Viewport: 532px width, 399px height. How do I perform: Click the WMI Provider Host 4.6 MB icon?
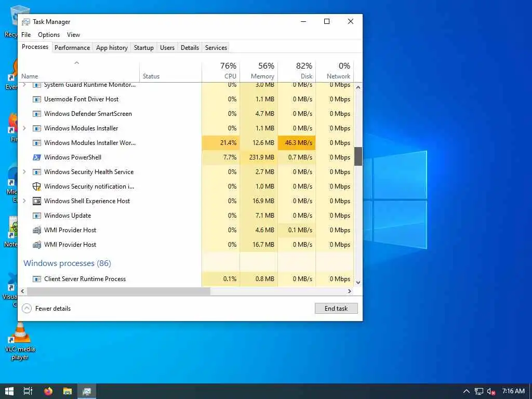tap(37, 230)
